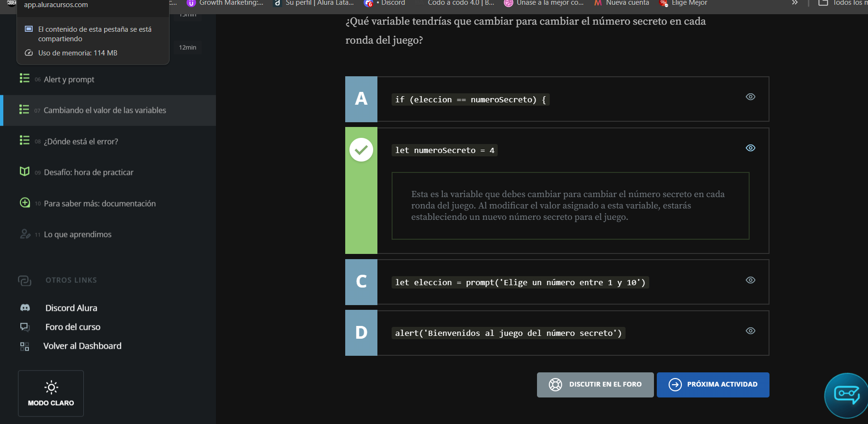Image resolution: width=868 pixels, height=424 pixels.
Task: Show more bookmarks with the double chevron
Action: coord(795,3)
